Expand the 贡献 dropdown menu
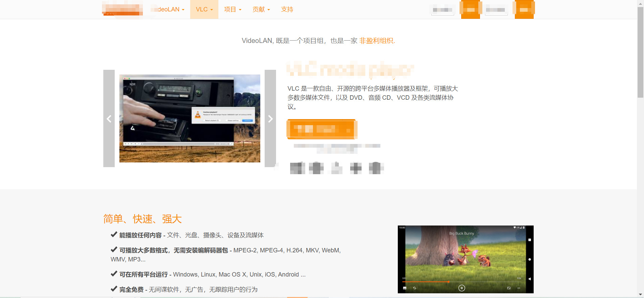 (x=261, y=9)
